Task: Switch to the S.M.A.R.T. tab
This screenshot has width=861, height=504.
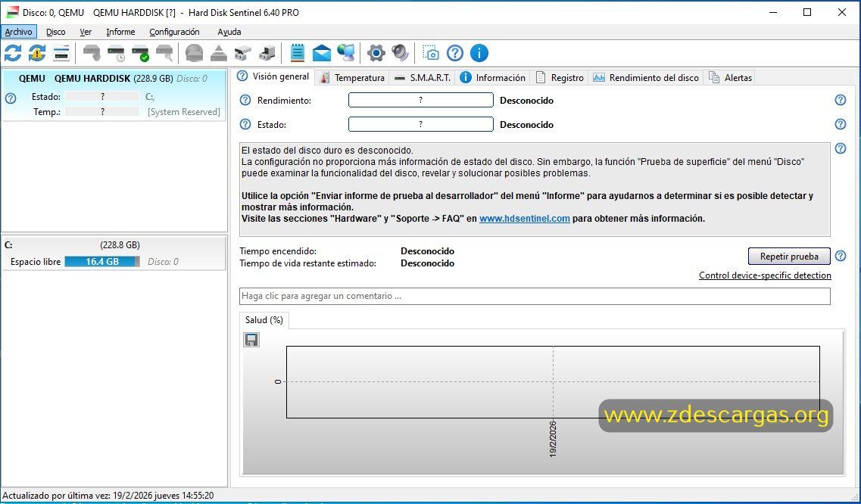Action: pos(423,78)
